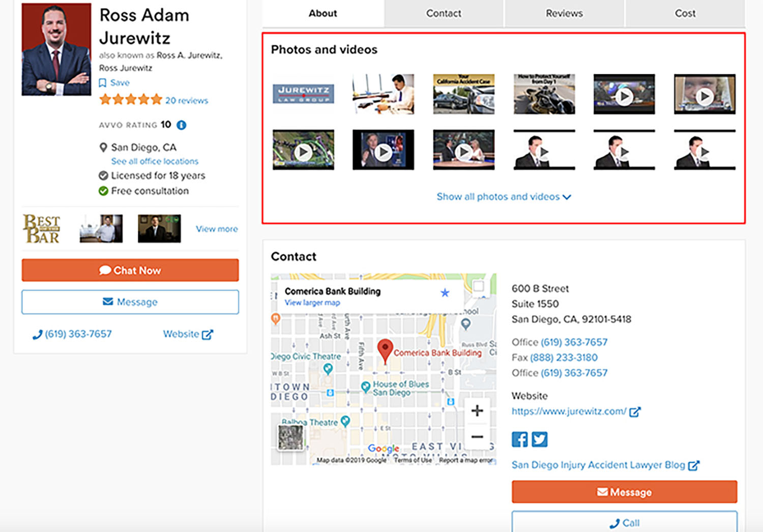Click the Facebook icon

(x=519, y=439)
